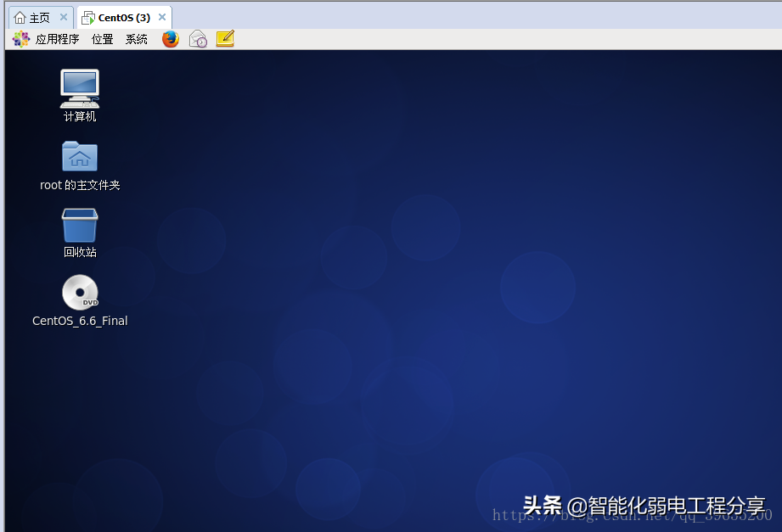The height and width of the screenshot is (532, 782).
Task: Open the CentOS_6.6_Final DVD disc icon
Action: [79, 292]
